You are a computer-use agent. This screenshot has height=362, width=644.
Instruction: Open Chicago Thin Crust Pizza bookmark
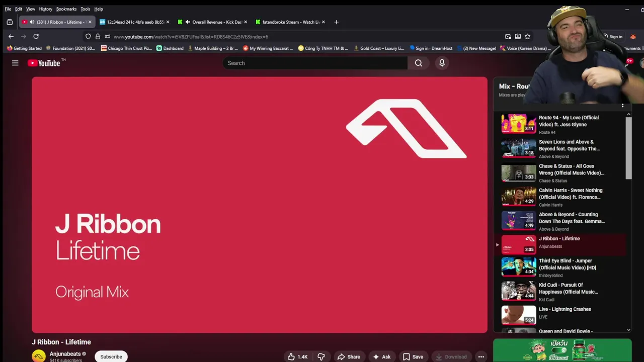[126, 48]
